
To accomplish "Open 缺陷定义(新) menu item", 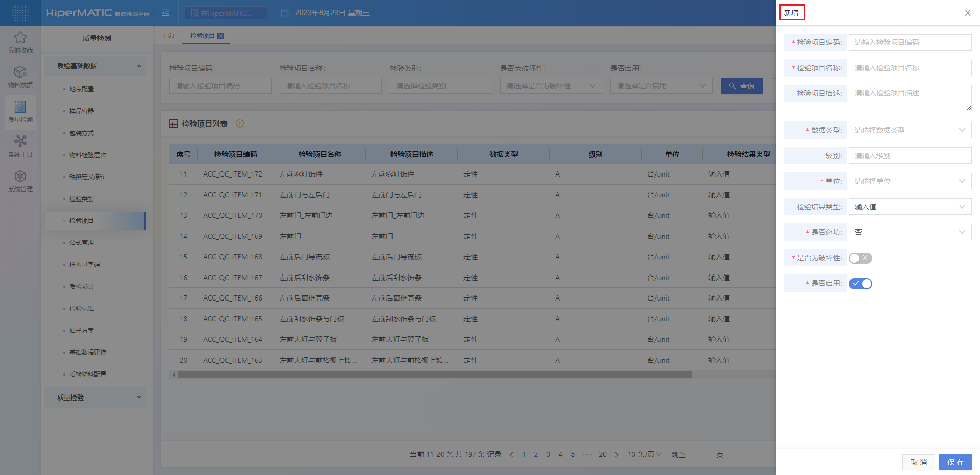I will (x=87, y=177).
